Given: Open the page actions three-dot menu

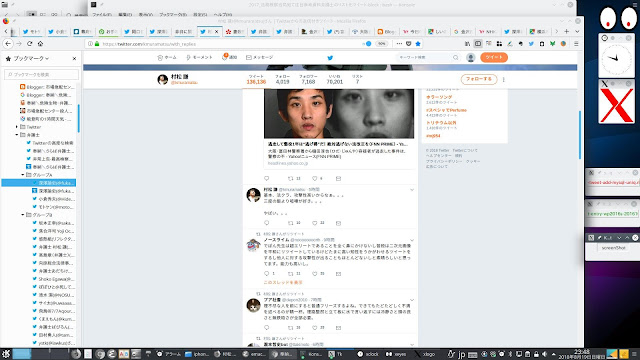Looking at the screenshot, I should [399, 44].
